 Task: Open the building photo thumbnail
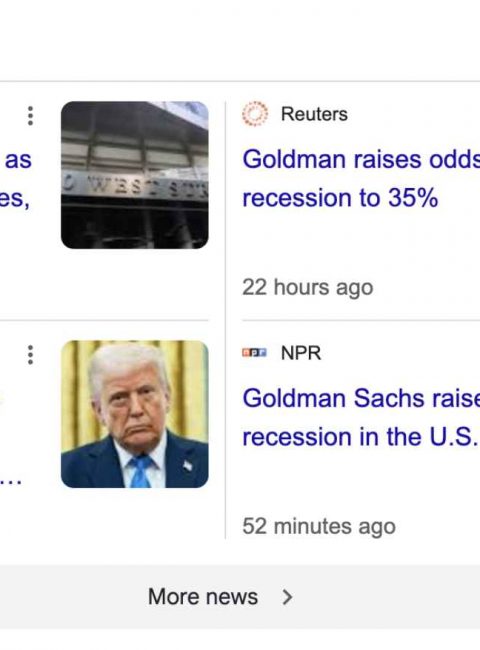click(x=135, y=175)
